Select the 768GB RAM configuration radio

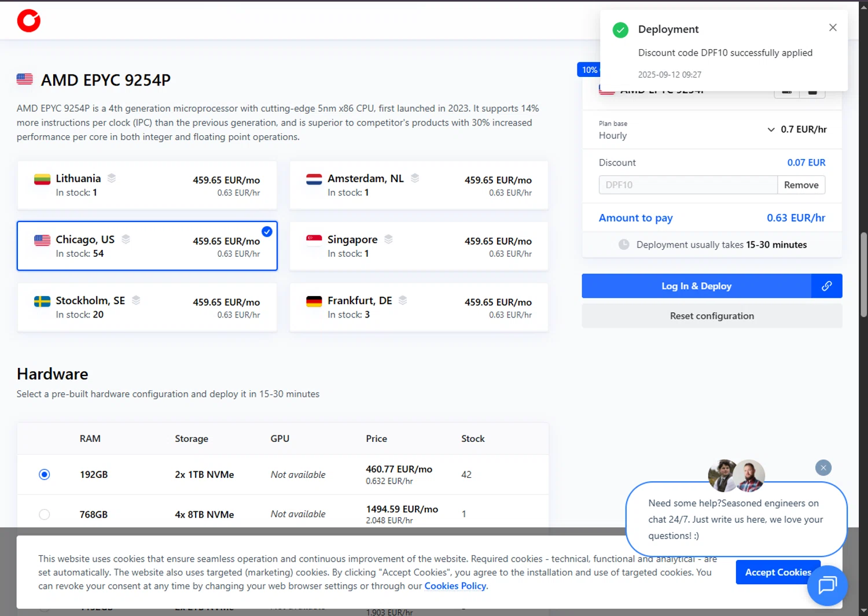(x=45, y=514)
